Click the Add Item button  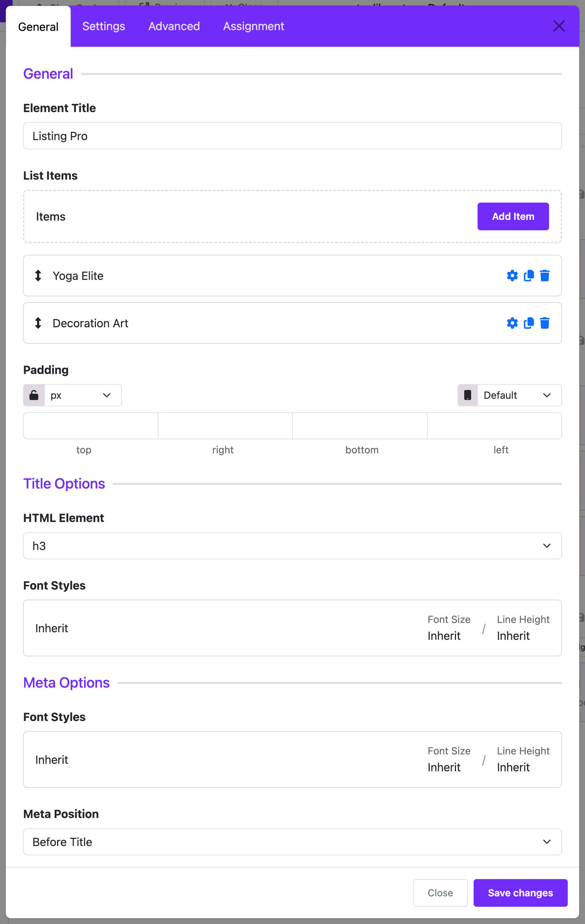(513, 216)
